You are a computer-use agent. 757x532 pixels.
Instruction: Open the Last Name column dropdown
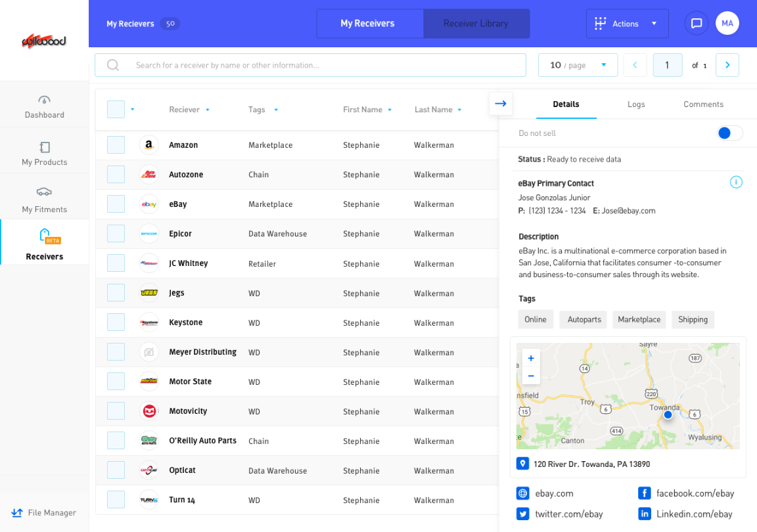tap(459, 110)
